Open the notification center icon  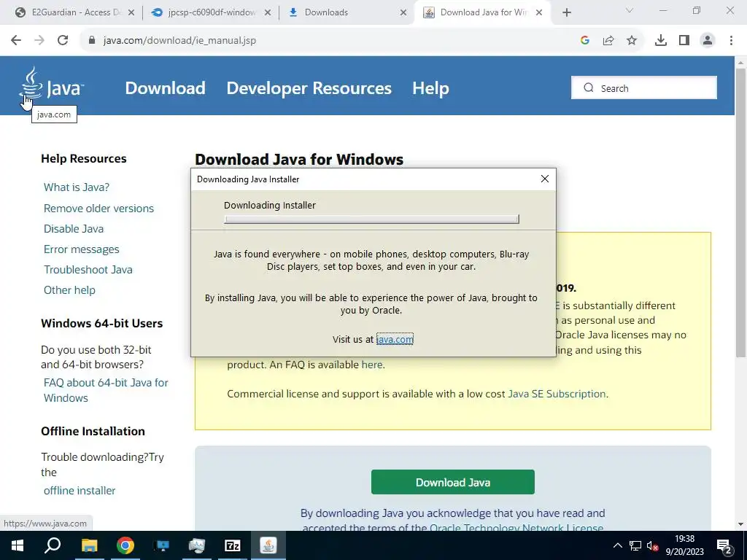pos(724,547)
